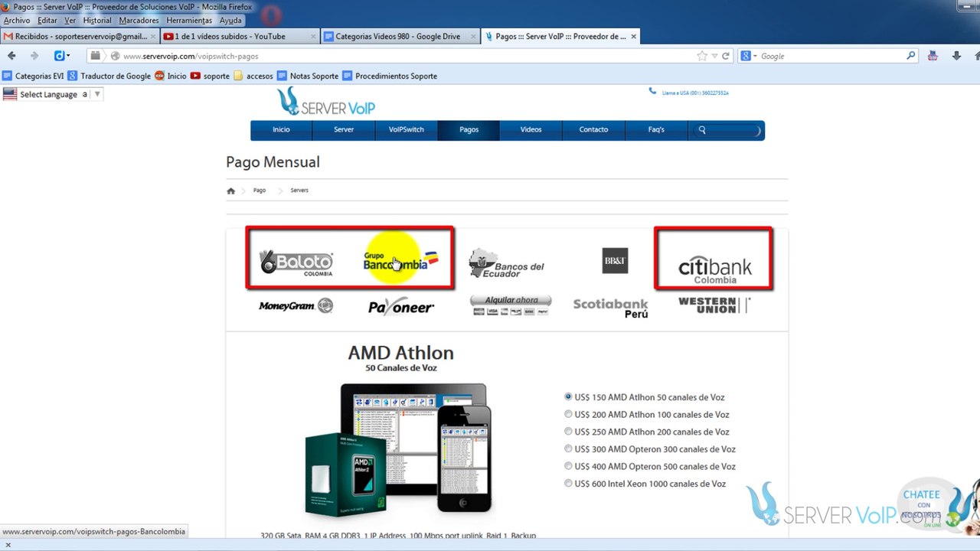Screen dimensions: 980x551
Task: Open the Select Language dropdown
Action: coord(53,94)
